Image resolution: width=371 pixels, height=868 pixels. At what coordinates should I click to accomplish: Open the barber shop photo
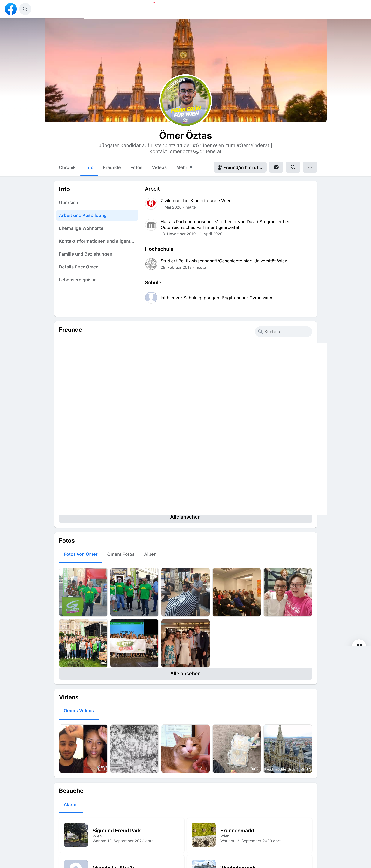185,592
